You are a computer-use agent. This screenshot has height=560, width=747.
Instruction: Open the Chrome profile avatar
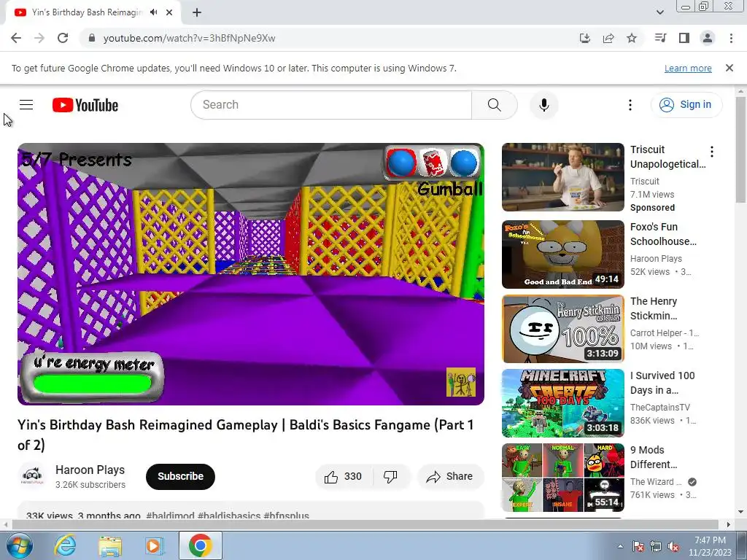pyautogui.click(x=708, y=38)
